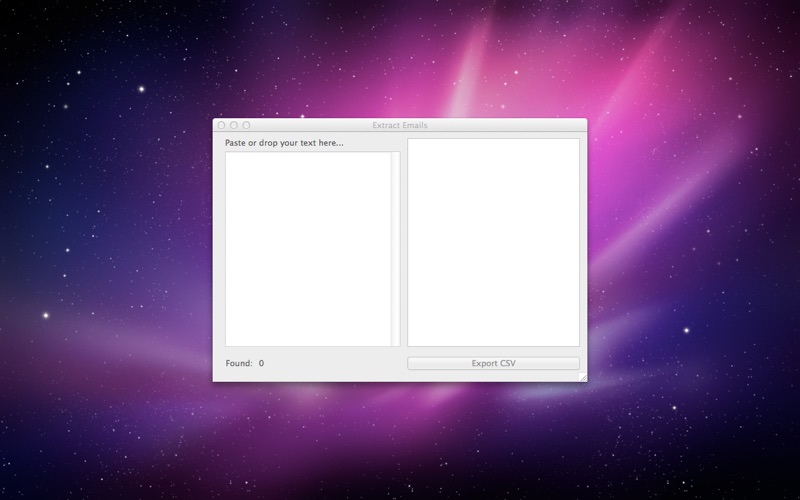Image resolution: width=800 pixels, height=500 pixels.
Task: Select the extracted emails results pane
Action: pyautogui.click(x=493, y=242)
